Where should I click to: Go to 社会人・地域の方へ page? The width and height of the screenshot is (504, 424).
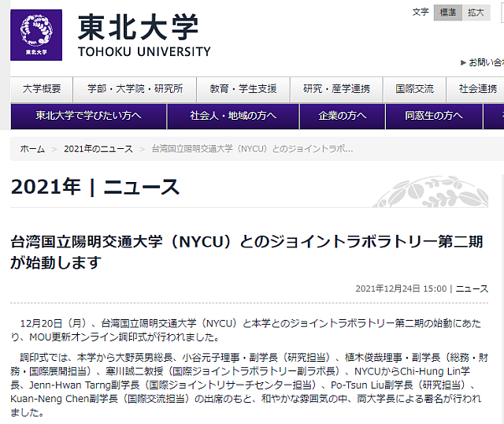(x=233, y=116)
